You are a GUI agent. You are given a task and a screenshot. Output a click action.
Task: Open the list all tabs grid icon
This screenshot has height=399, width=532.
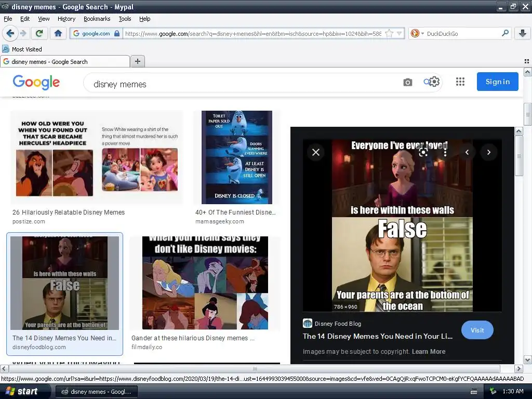[x=527, y=61]
